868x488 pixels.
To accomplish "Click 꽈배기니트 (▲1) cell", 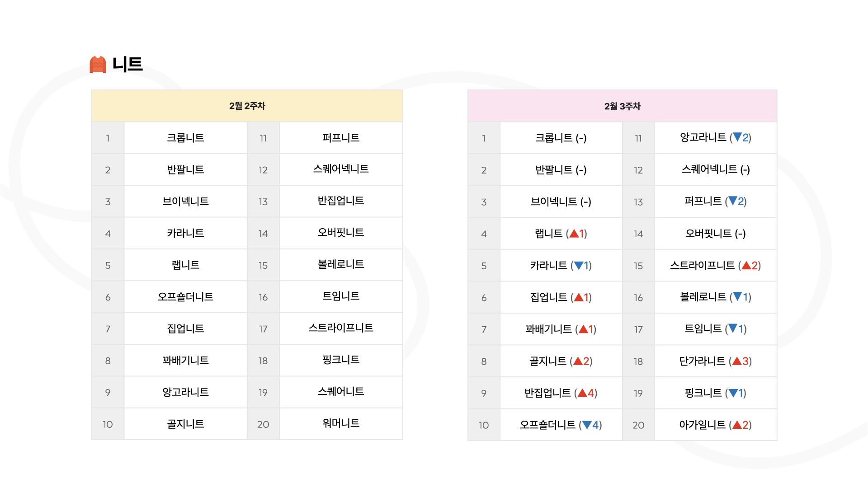I will 561,329.
